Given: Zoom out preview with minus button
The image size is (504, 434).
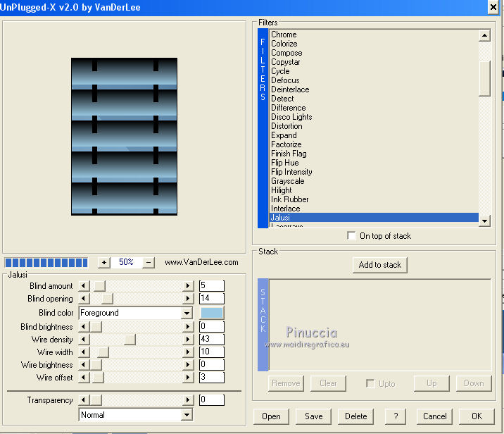Looking at the screenshot, I should (x=149, y=263).
